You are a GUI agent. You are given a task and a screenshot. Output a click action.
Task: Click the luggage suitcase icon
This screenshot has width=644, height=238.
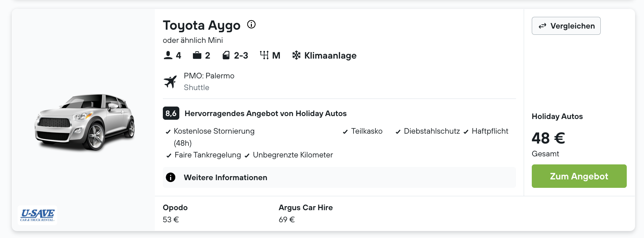(x=197, y=55)
